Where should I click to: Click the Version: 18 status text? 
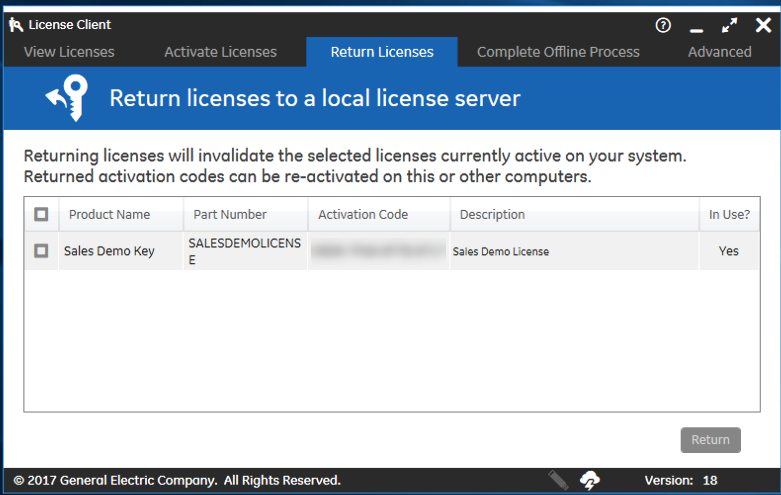tap(681, 481)
